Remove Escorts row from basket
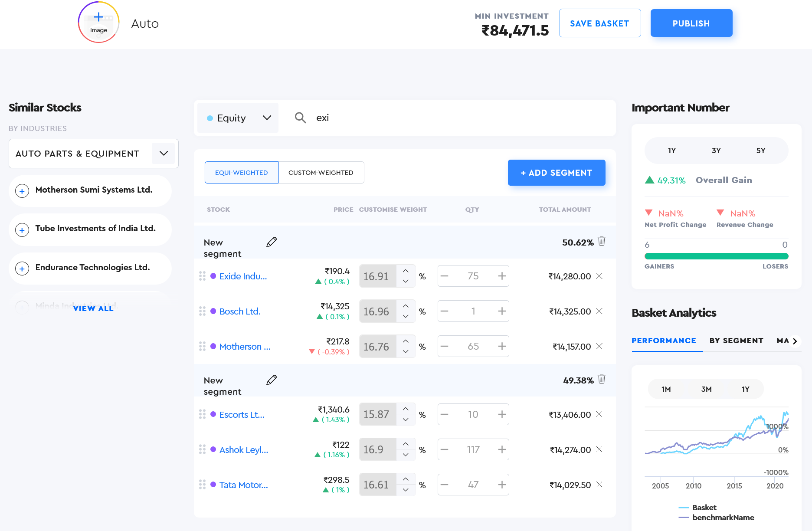Viewport: 812px width, 531px height. click(599, 414)
